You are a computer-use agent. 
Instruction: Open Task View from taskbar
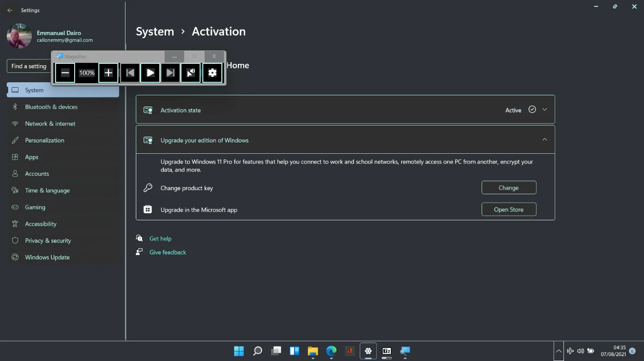point(276,351)
